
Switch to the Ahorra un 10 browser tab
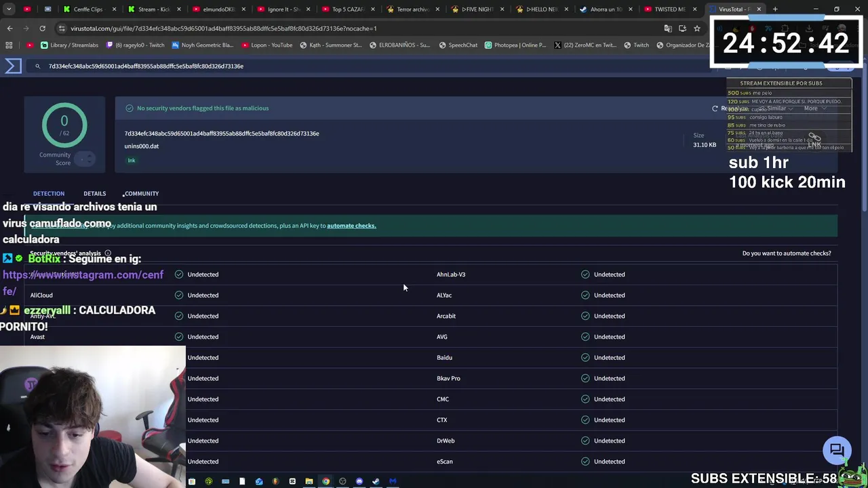606,9
